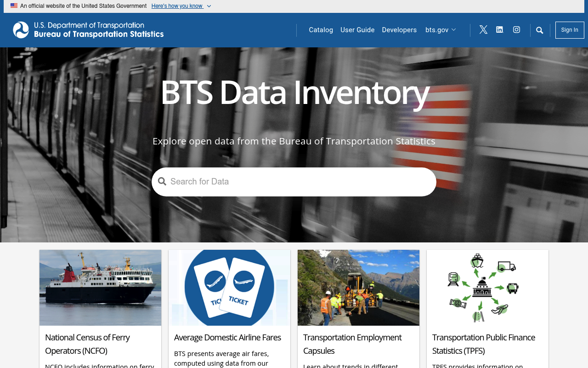588x368 pixels.
Task: Click magnifier icon inside Search for Data box
Action: [x=162, y=182]
